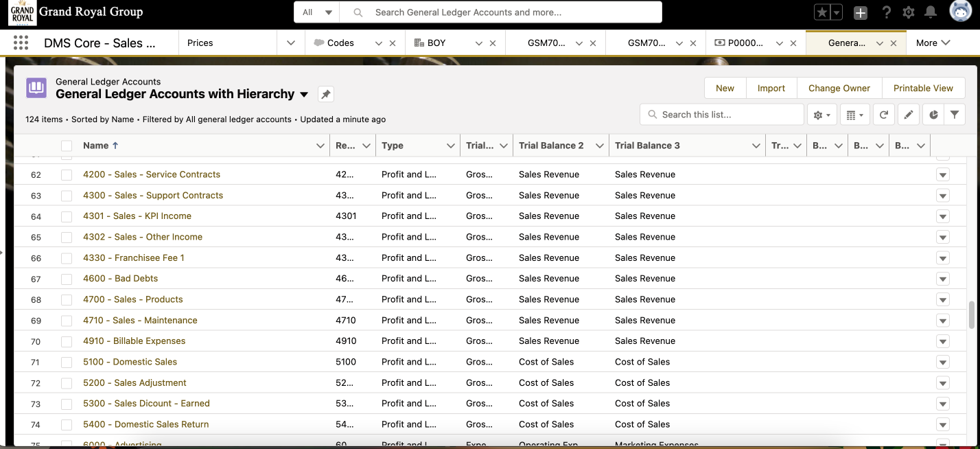Click the edit list pencil icon
The width and height of the screenshot is (980, 449).
click(x=909, y=115)
